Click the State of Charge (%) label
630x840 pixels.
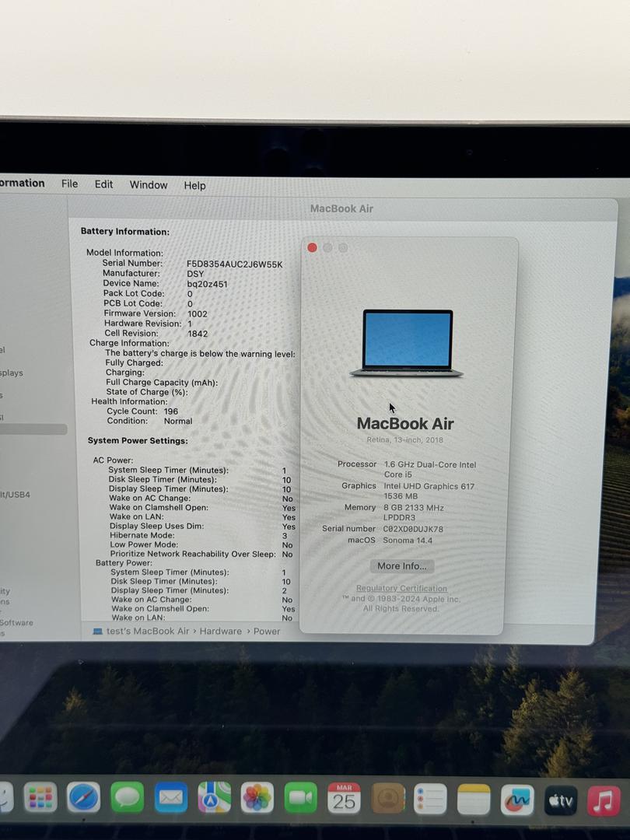[147, 392]
